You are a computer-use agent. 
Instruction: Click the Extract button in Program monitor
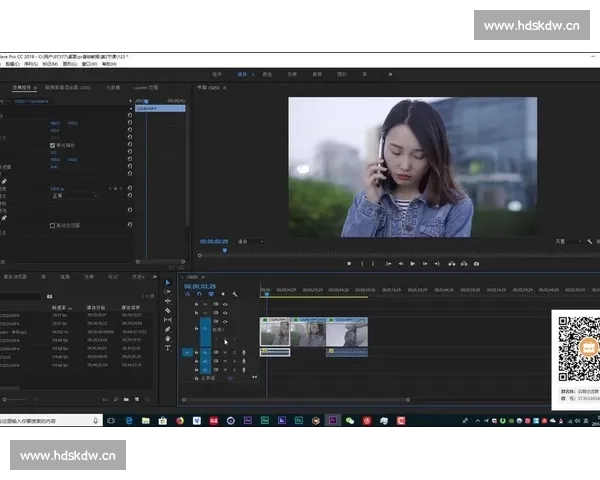click(464, 264)
